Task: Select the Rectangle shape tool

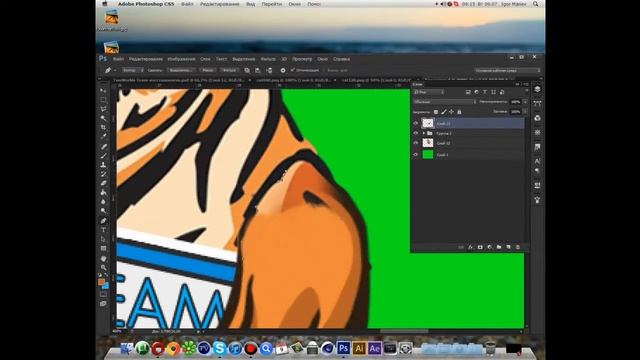Action: pos(103,249)
